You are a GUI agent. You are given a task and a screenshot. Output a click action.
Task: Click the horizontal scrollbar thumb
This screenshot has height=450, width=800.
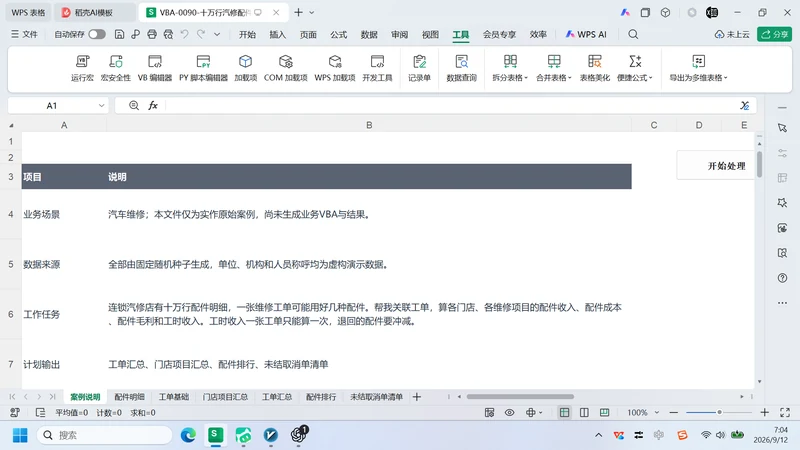[520, 396]
